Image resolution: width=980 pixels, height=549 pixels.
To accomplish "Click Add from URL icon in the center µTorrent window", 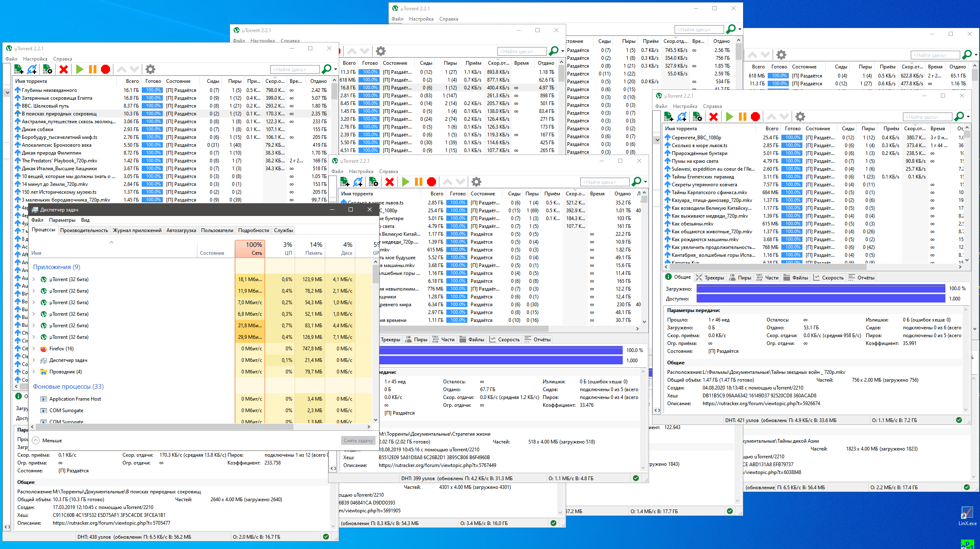I will pos(358,182).
